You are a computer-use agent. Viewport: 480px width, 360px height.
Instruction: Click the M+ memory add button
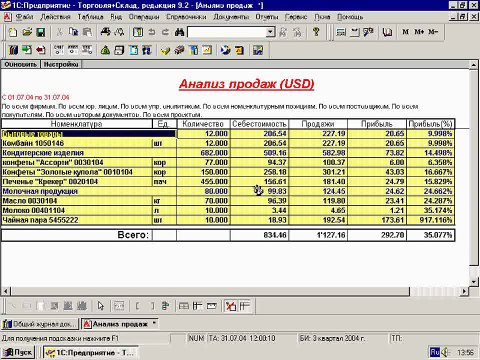tap(419, 32)
